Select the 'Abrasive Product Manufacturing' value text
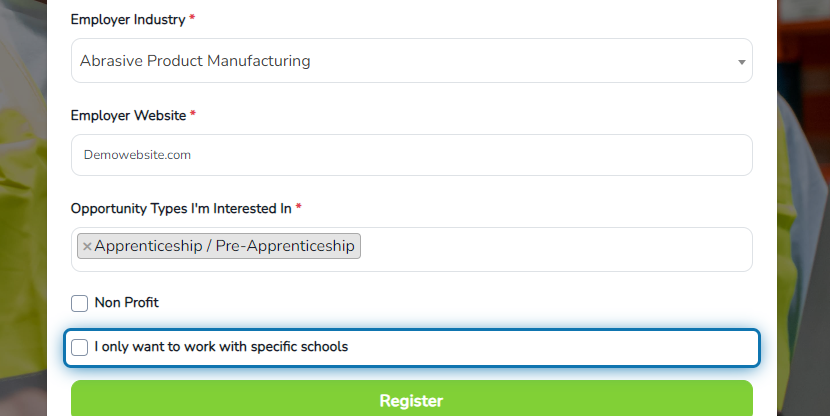 pyautogui.click(x=195, y=61)
